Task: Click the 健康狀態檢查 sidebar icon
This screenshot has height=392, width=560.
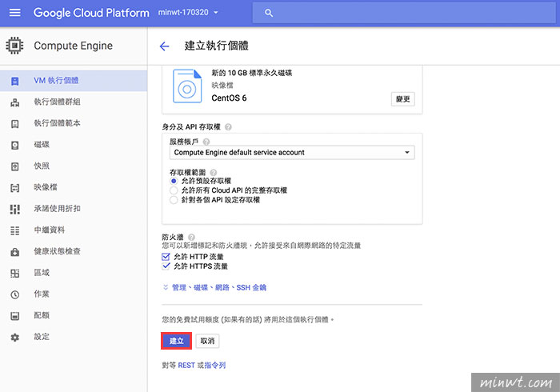Action: tap(14, 252)
